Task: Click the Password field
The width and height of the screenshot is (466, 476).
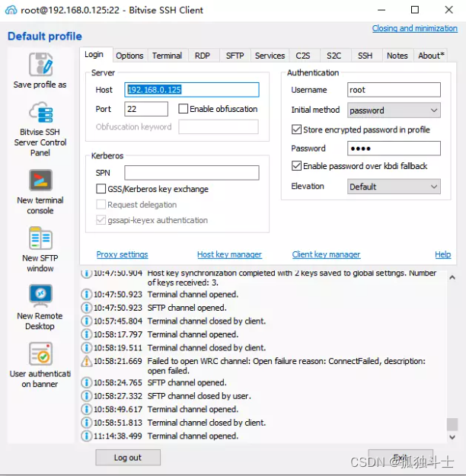Action: (x=394, y=149)
